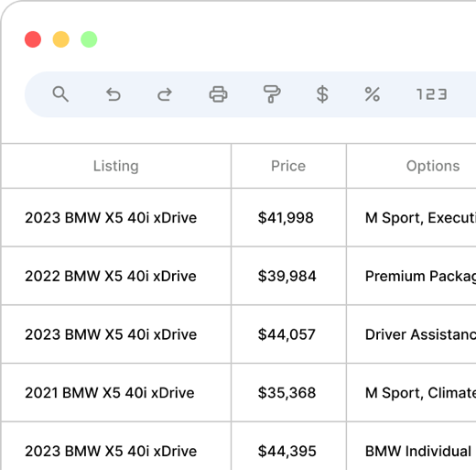
Task: Click the $44,057 price cell
Action: 288,334
